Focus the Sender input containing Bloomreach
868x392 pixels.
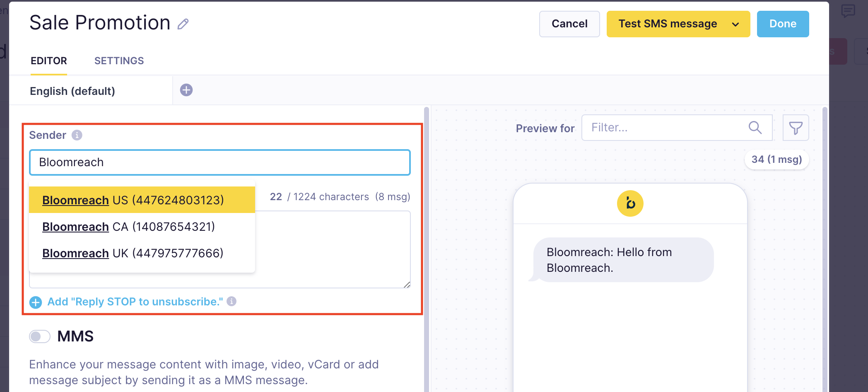tap(220, 162)
